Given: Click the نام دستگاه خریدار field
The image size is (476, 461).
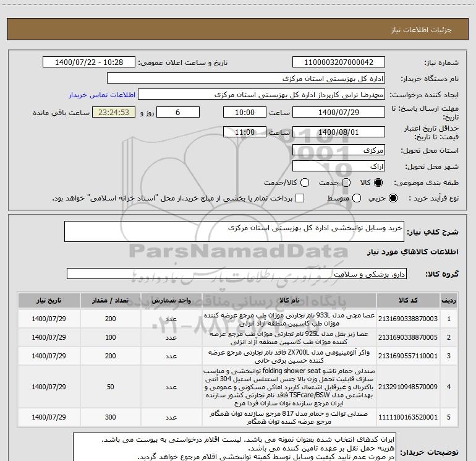Looking at the screenshot, I should point(246,79).
